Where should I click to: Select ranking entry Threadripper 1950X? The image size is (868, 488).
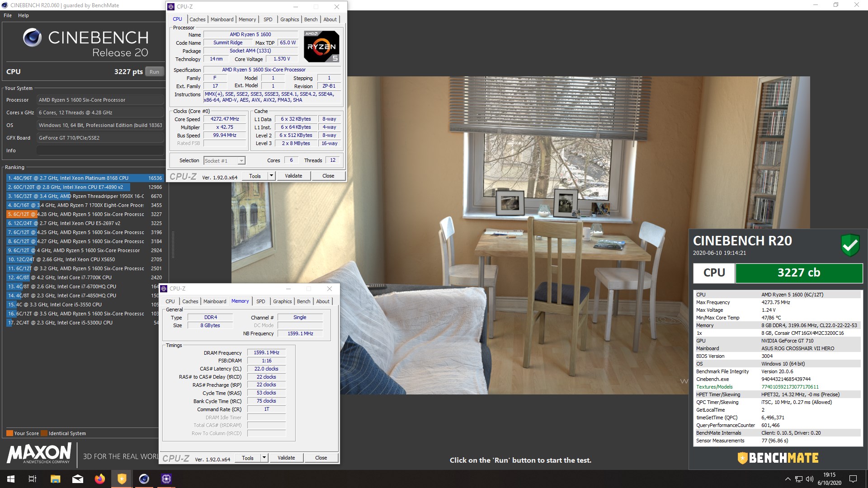coord(85,196)
